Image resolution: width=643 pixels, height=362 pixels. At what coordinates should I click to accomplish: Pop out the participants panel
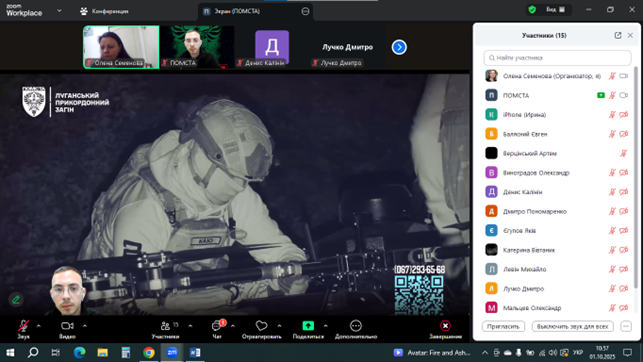(618, 36)
